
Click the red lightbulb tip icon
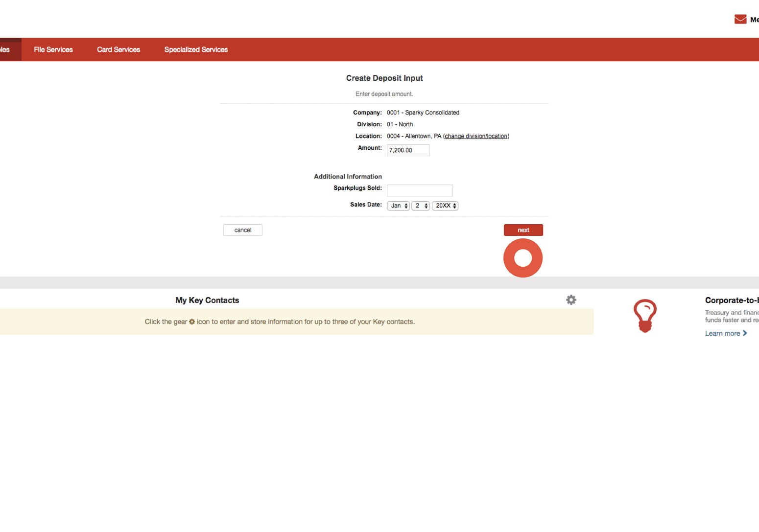645,315
